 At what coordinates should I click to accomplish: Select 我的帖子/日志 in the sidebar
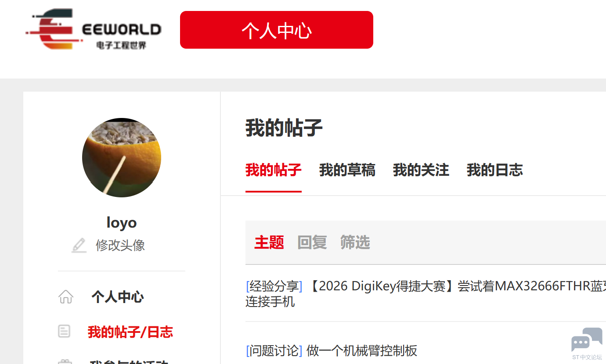[x=130, y=332]
